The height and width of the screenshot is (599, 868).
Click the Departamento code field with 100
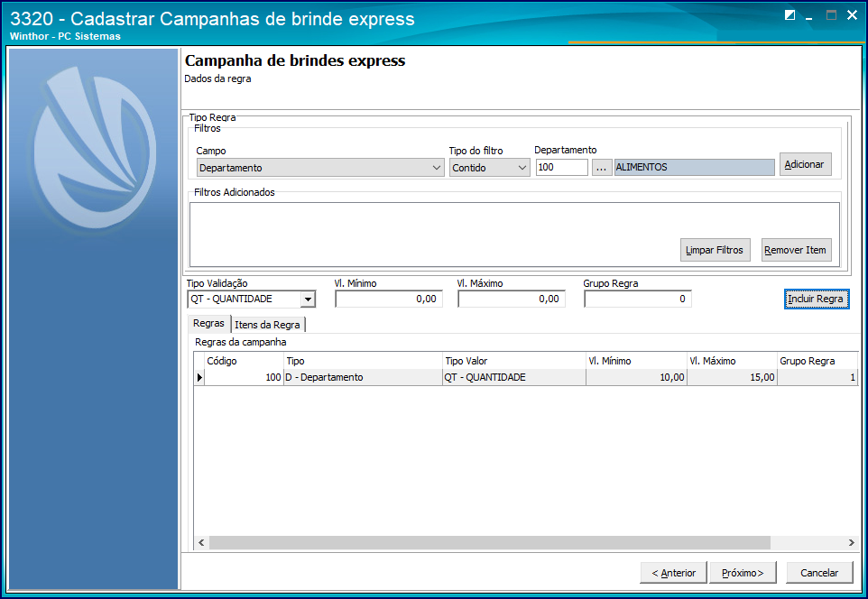[x=561, y=167]
